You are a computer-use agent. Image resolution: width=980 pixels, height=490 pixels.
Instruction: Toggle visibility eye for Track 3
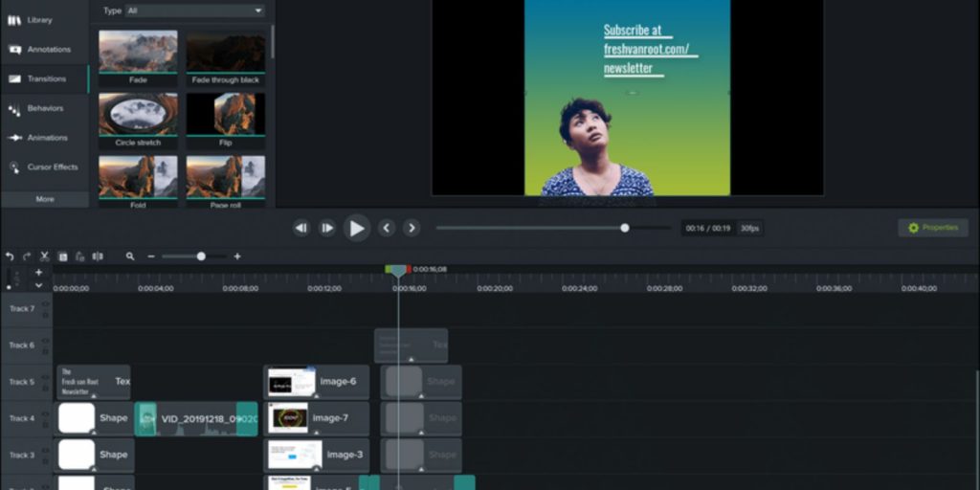(x=46, y=452)
